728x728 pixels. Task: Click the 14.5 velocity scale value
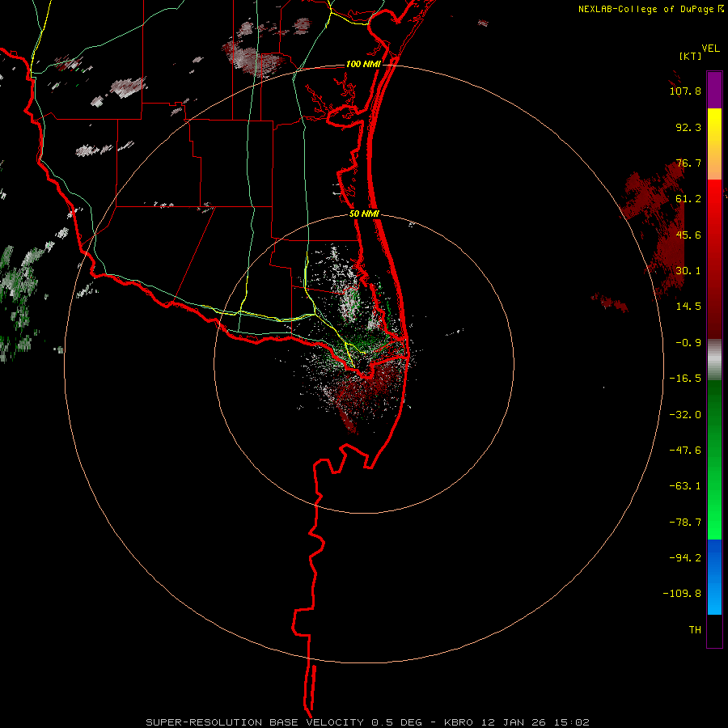[x=688, y=307]
